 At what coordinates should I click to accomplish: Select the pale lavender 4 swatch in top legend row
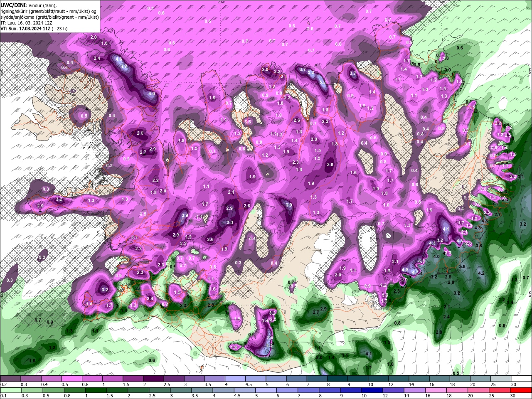[235, 379]
